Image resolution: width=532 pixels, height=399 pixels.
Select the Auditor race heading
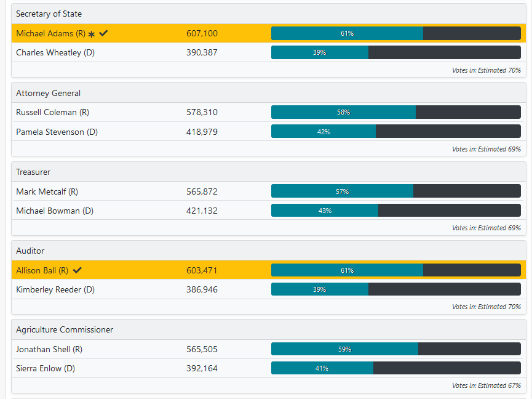tap(30, 251)
